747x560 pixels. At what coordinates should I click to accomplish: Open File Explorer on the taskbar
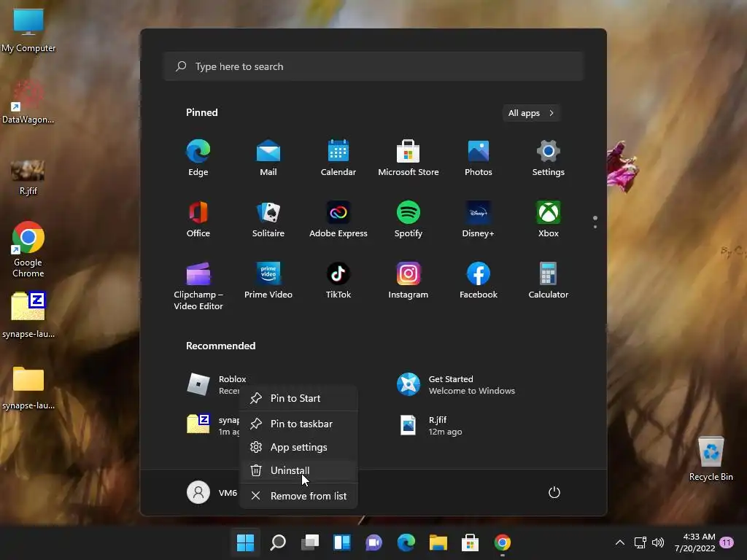pyautogui.click(x=438, y=542)
